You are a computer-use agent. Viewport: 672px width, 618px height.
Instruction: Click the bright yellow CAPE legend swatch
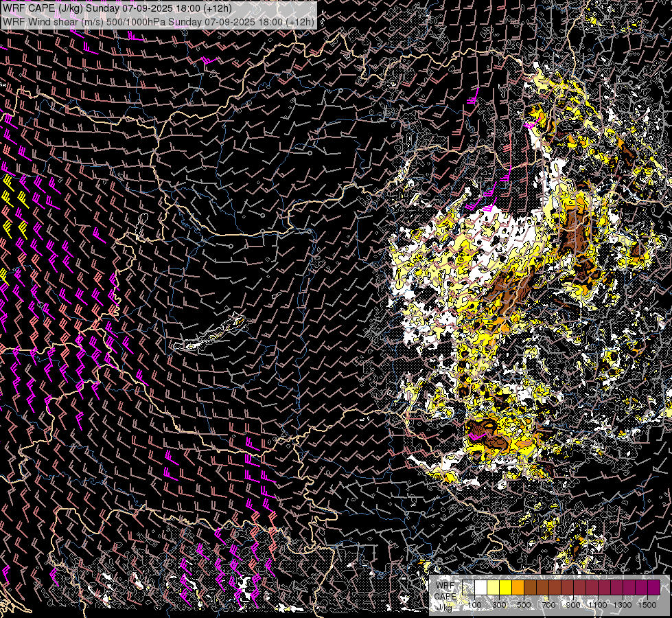point(505,587)
